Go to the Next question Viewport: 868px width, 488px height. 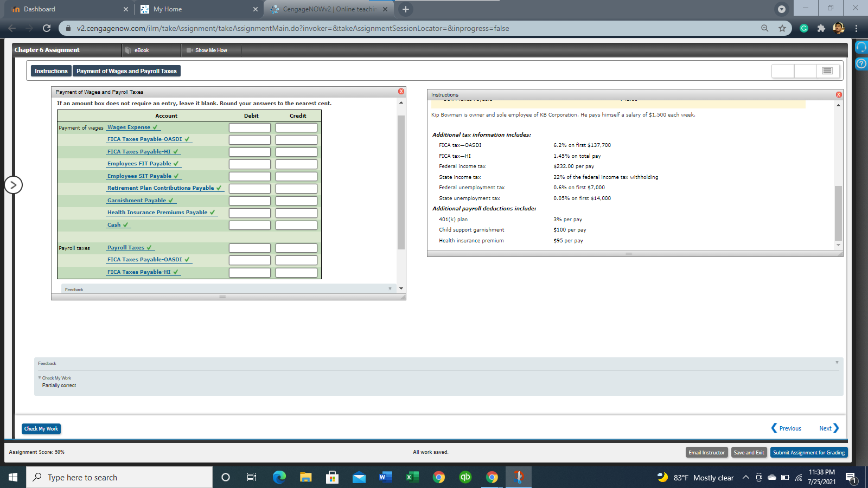(828, 428)
